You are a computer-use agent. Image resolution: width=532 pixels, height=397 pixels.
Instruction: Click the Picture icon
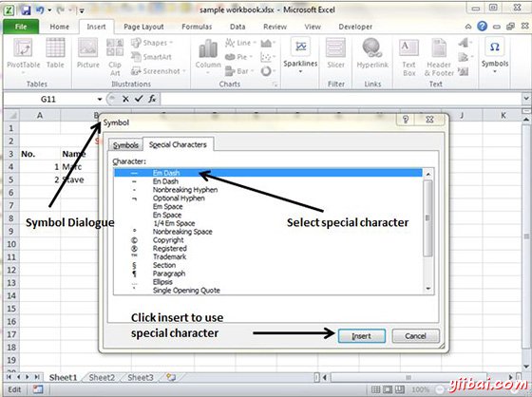pos(87,48)
